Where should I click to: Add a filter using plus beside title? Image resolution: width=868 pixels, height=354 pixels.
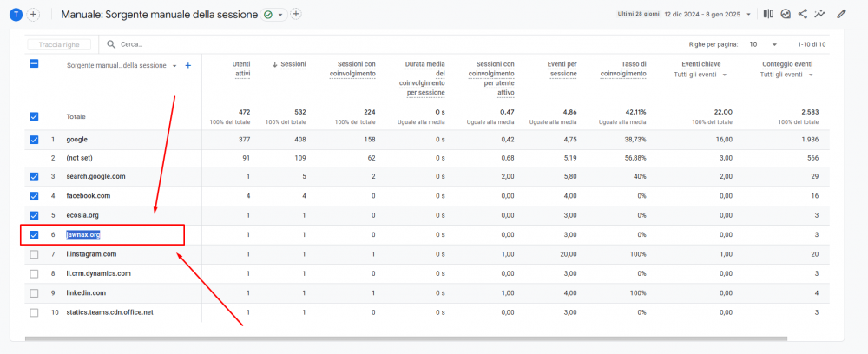[296, 15]
